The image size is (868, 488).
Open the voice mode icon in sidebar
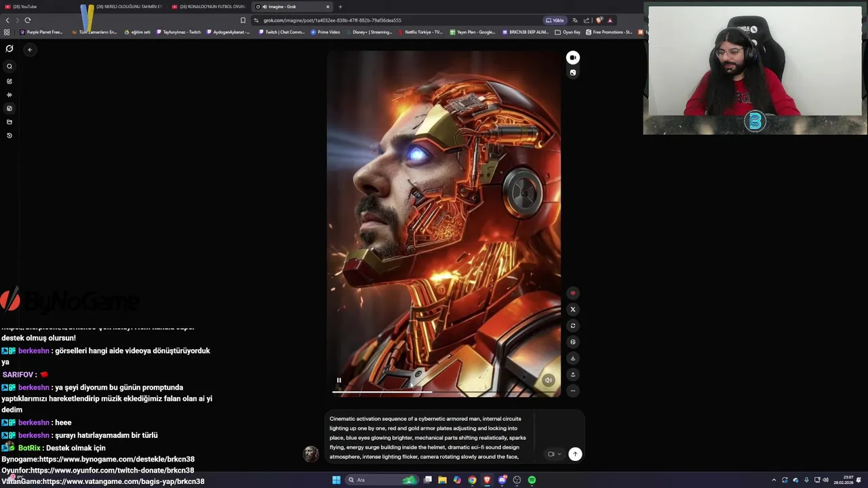tap(9, 95)
